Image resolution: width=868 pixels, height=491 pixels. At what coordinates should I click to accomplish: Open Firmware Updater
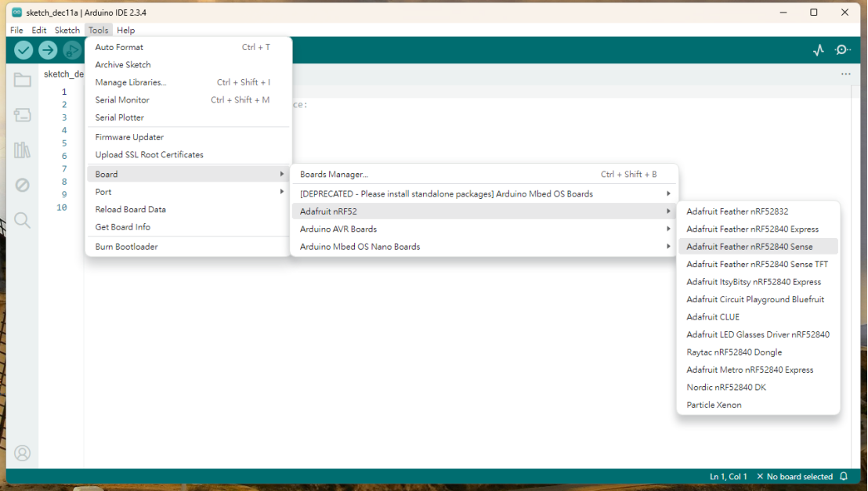(188, 137)
